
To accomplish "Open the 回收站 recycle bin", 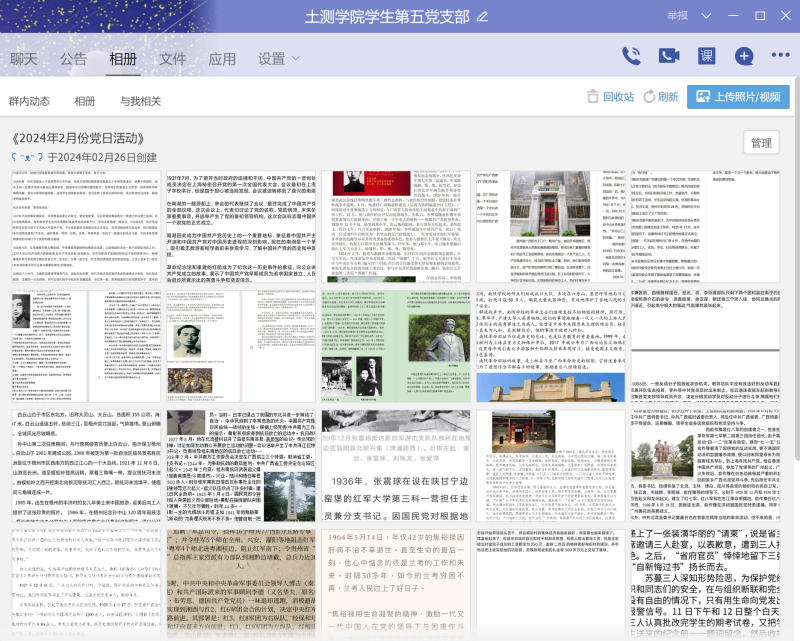I will point(610,97).
